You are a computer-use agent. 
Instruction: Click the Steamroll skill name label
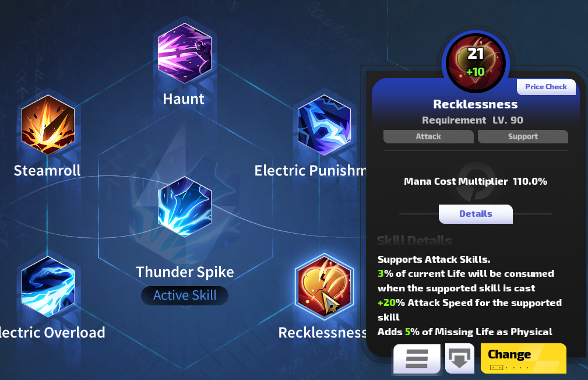coord(47,171)
